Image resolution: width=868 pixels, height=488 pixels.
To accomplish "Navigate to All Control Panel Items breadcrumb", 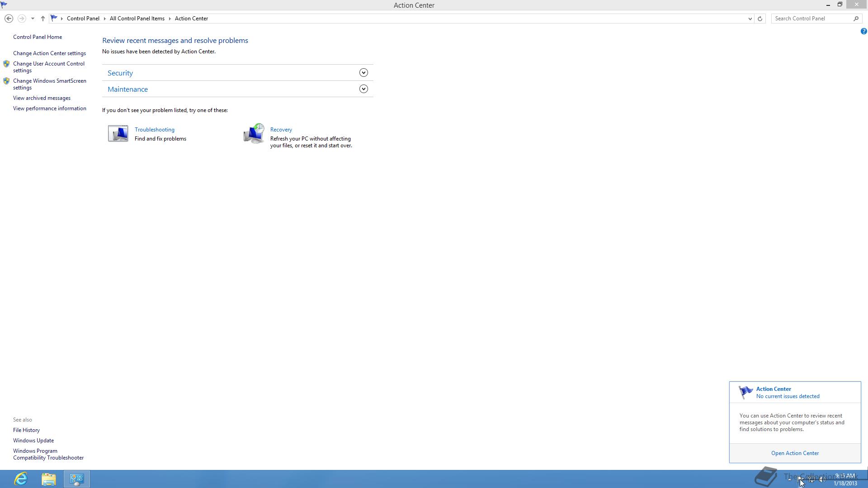I will tap(137, 19).
